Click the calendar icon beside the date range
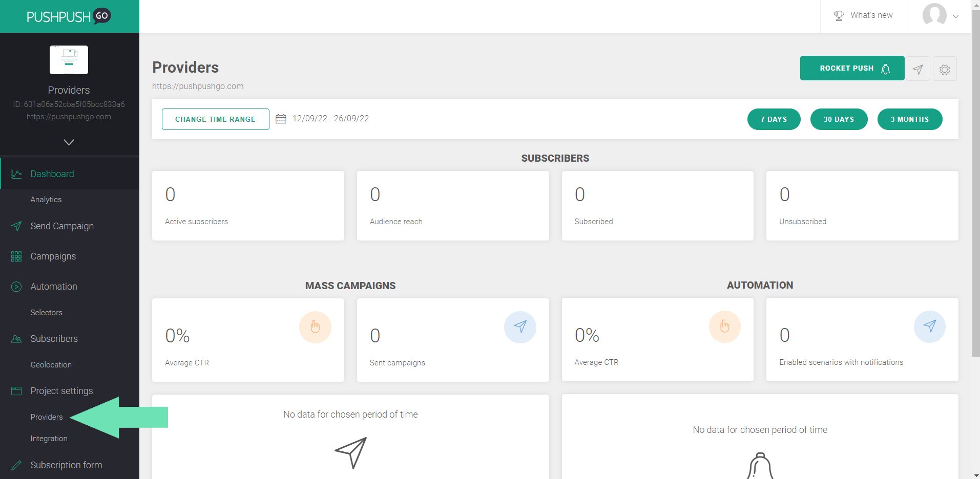The width and height of the screenshot is (980, 479). 281,119
